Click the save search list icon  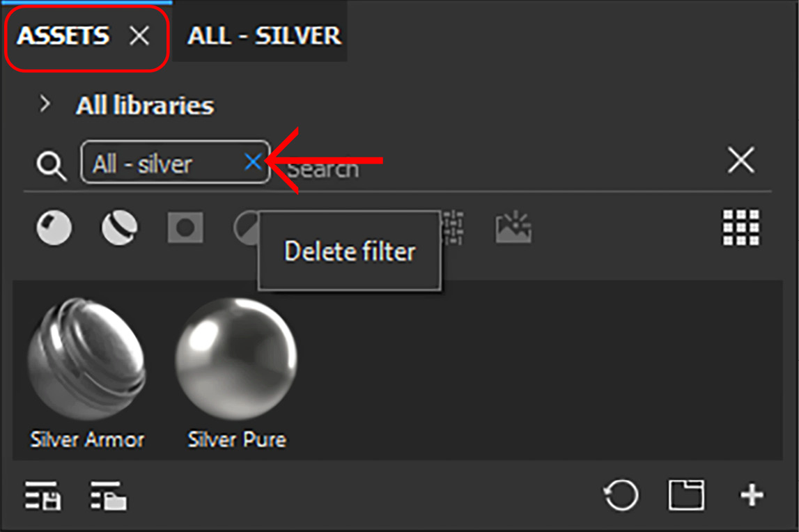click(42, 495)
